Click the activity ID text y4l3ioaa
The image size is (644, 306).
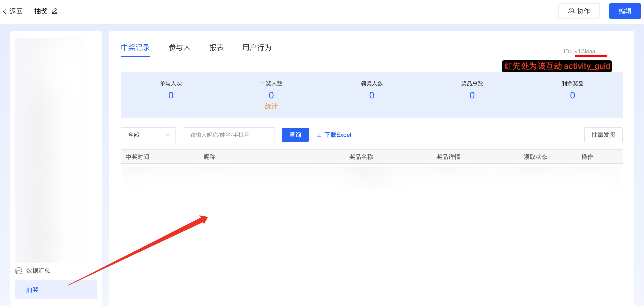click(585, 51)
